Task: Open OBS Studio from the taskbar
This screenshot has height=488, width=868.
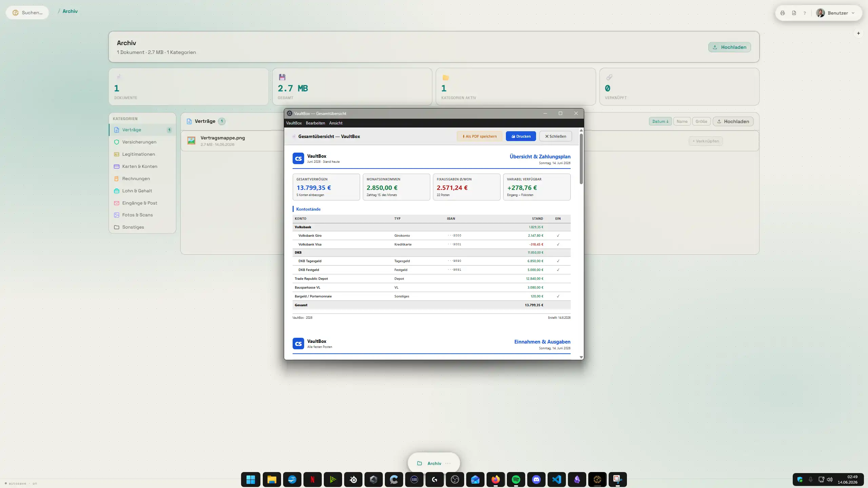Action: pyautogui.click(x=455, y=480)
